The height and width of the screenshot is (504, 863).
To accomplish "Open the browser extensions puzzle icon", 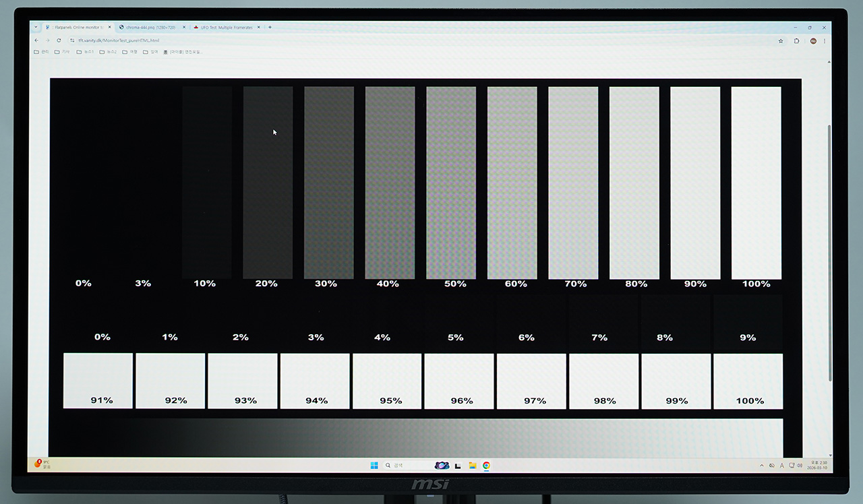I will 796,41.
